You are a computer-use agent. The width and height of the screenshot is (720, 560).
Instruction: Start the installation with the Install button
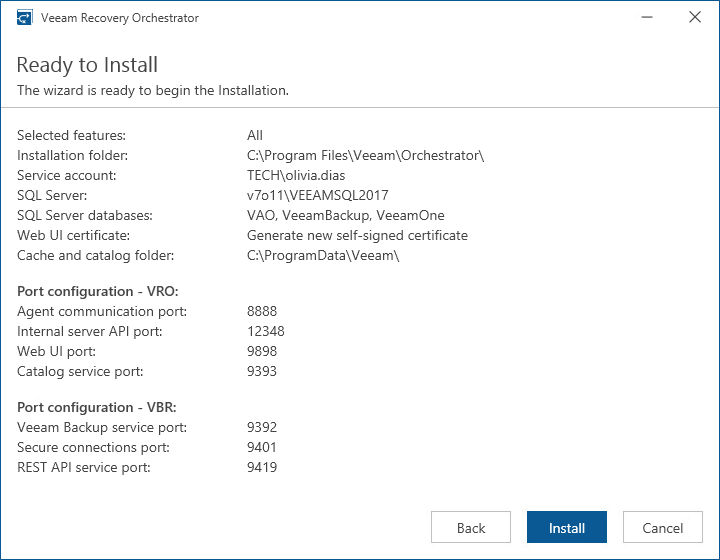click(x=567, y=528)
